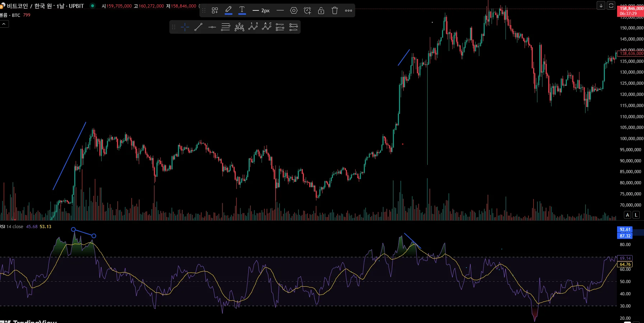Viewport: 644px width, 323px height.
Task: Collapse the indicator legend chevron
Action: 4,24
